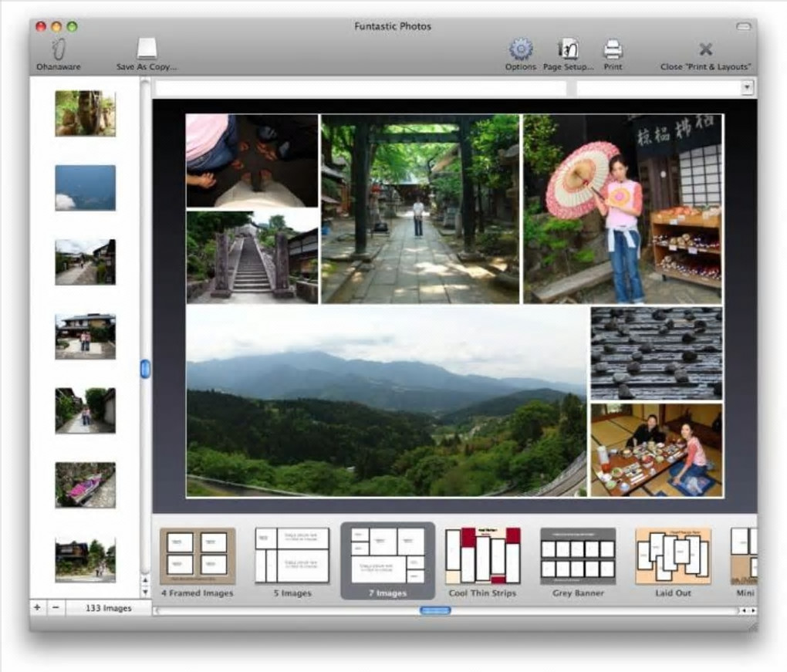Click sidebar scroll up arrow

[145, 580]
